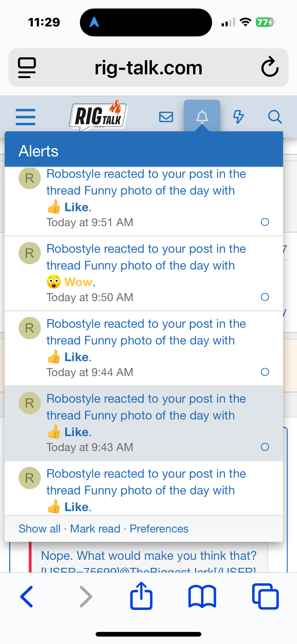Open the hamburger navigation menu
This screenshot has width=297, height=644.
pos(25,117)
